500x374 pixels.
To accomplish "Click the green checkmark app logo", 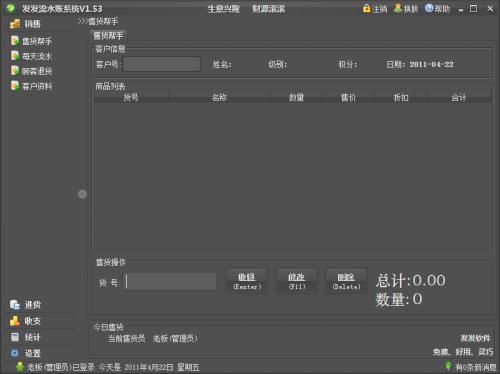I will point(11,8).
